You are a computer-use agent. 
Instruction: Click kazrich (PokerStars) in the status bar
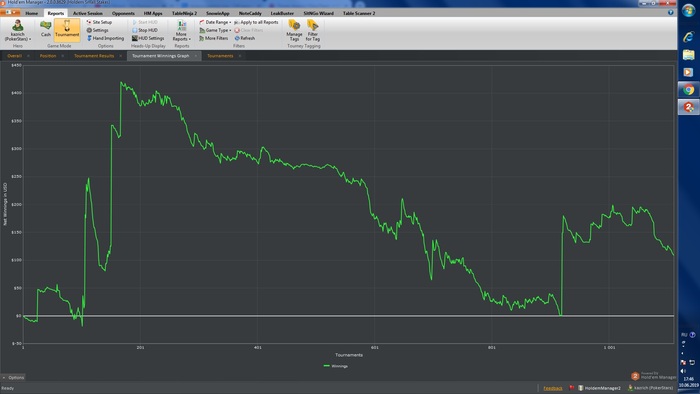click(x=650, y=388)
